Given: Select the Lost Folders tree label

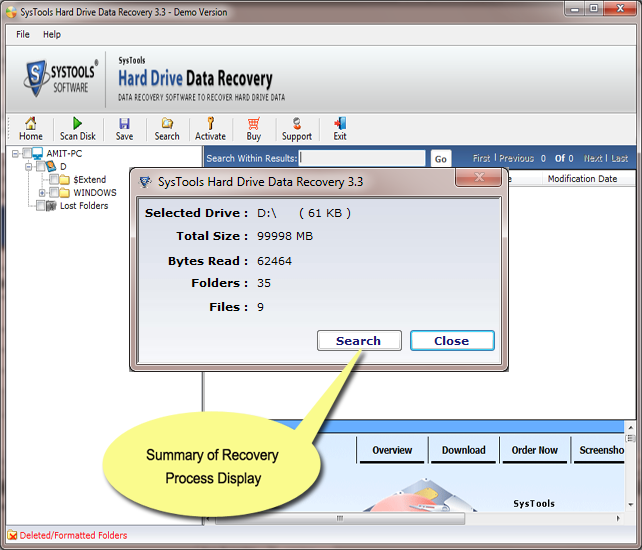Looking at the screenshot, I should pyautogui.click(x=84, y=206).
